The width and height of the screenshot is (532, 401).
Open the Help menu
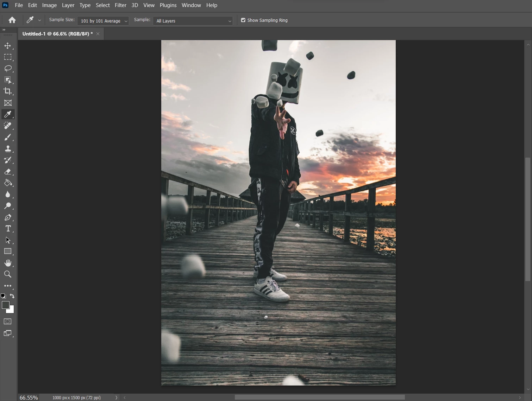click(x=212, y=5)
